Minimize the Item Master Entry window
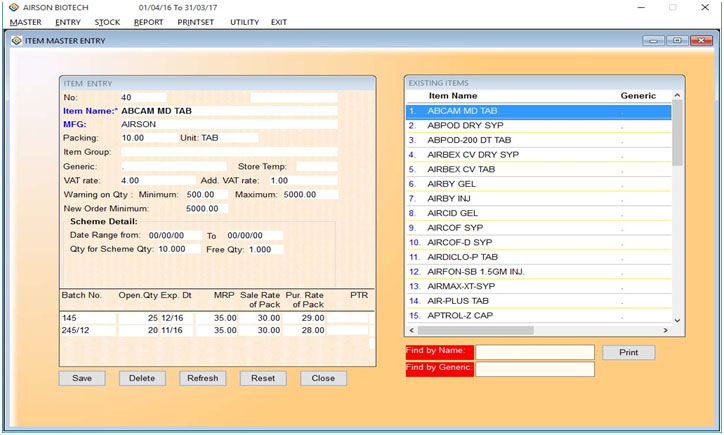 pos(655,41)
